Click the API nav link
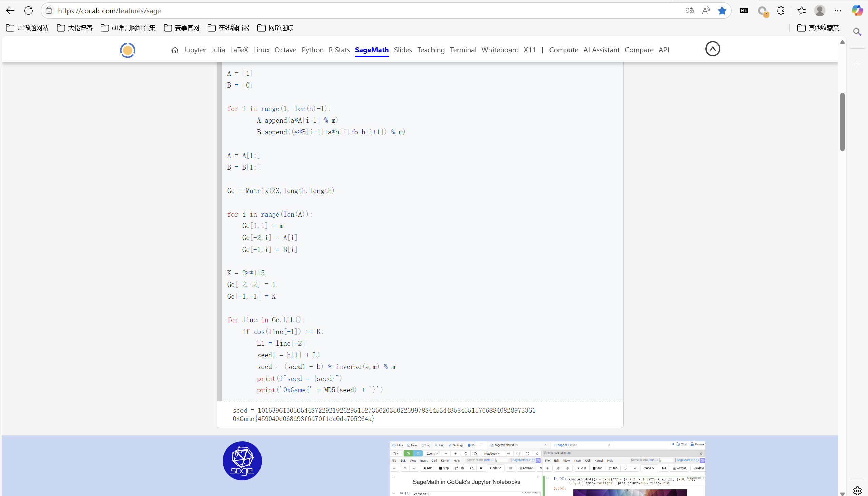The width and height of the screenshot is (868, 496). click(x=663, y=50)
